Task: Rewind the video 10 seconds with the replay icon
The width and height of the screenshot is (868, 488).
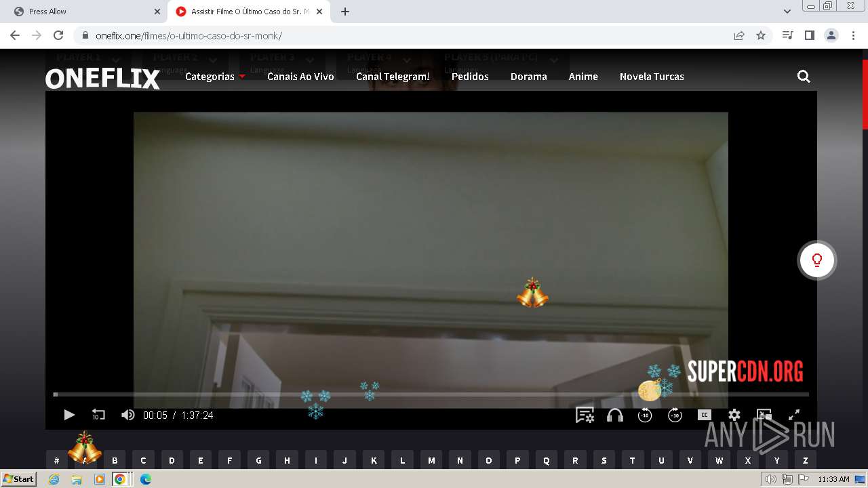Action: tap(98, 415)
